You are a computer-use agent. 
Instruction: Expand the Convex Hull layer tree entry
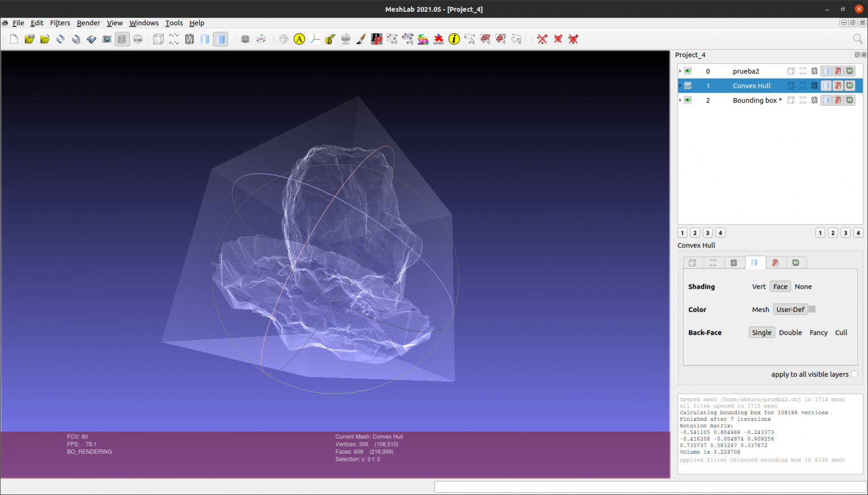[680, 85]
